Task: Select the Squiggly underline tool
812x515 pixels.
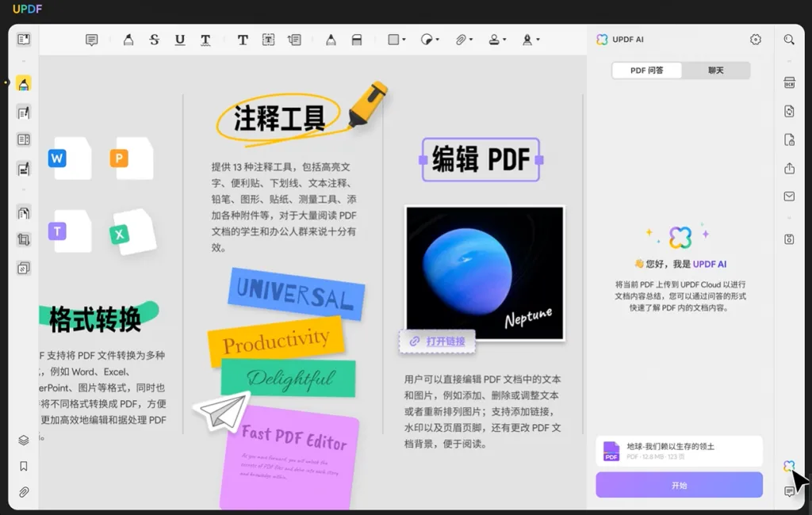Action: pyautogui.click(x=205, y=40)
